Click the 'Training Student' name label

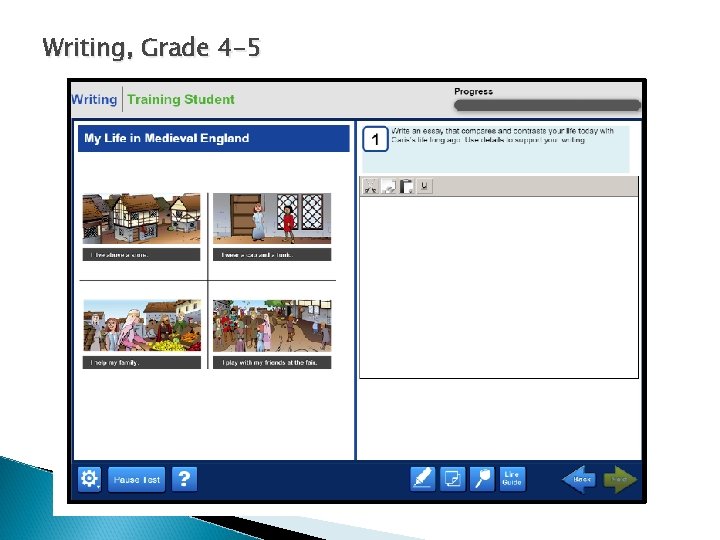[x=181, y=99]
